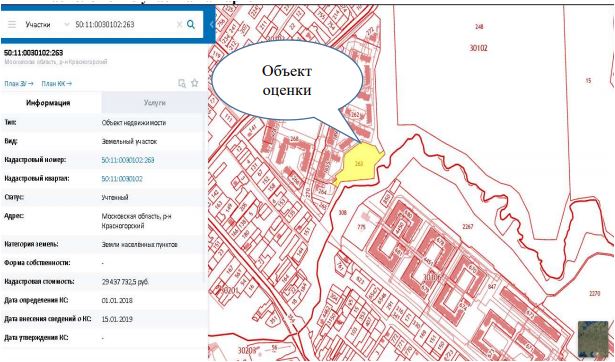Collapse the info panel with the arrow
The width and height of the screenshot is (615, 362).
[x=211, y=25]
